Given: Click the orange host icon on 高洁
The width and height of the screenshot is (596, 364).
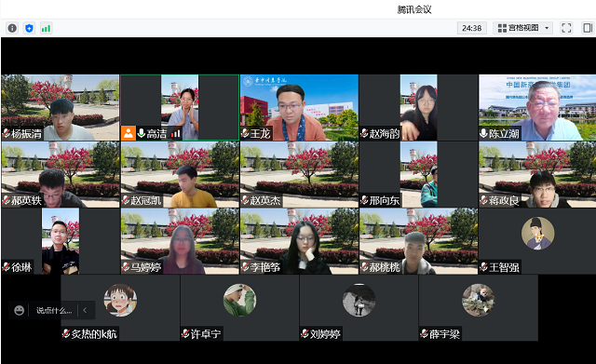Looking at the screenshot, I should (129, 133).
